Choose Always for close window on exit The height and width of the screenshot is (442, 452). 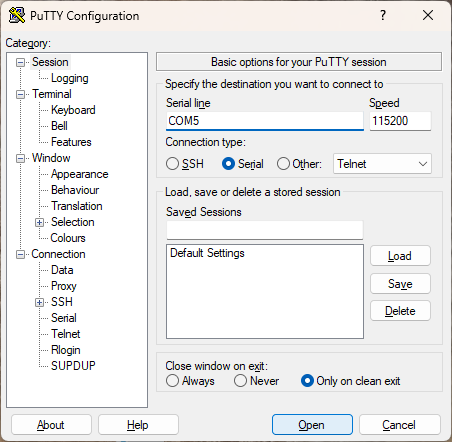pyautogui.click(x=172, y=381)
